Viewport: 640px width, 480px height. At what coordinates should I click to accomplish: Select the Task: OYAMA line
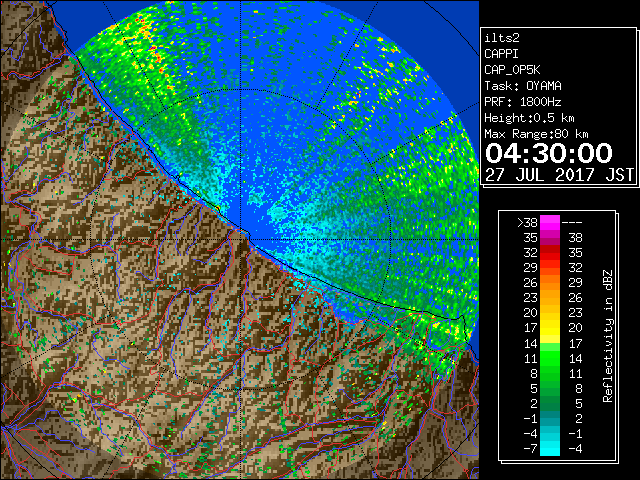[523, 86]
